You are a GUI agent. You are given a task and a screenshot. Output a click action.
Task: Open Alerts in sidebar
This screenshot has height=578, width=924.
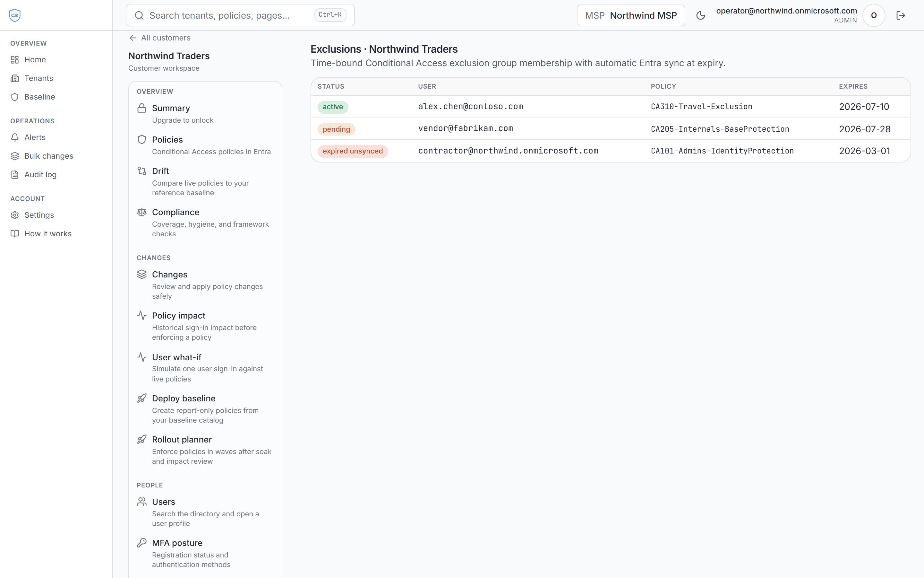[56, 137]
